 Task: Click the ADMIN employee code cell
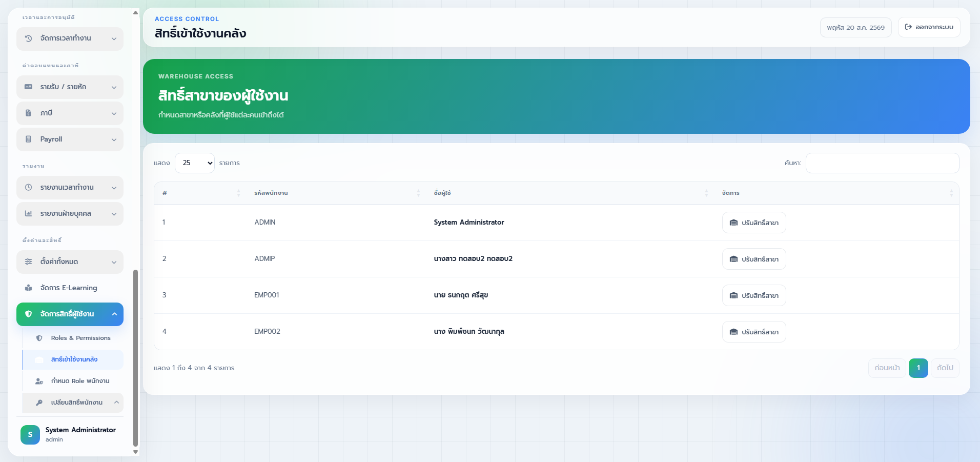coord(265,223)
